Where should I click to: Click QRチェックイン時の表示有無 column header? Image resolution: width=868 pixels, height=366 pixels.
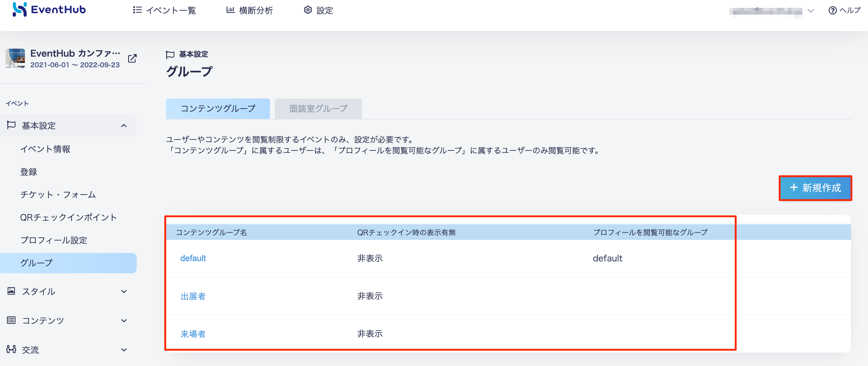coord(406,233)
